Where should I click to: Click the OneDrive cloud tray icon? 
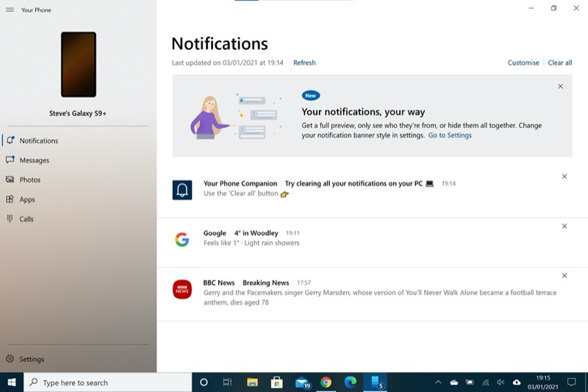click(x=453, y=382)
